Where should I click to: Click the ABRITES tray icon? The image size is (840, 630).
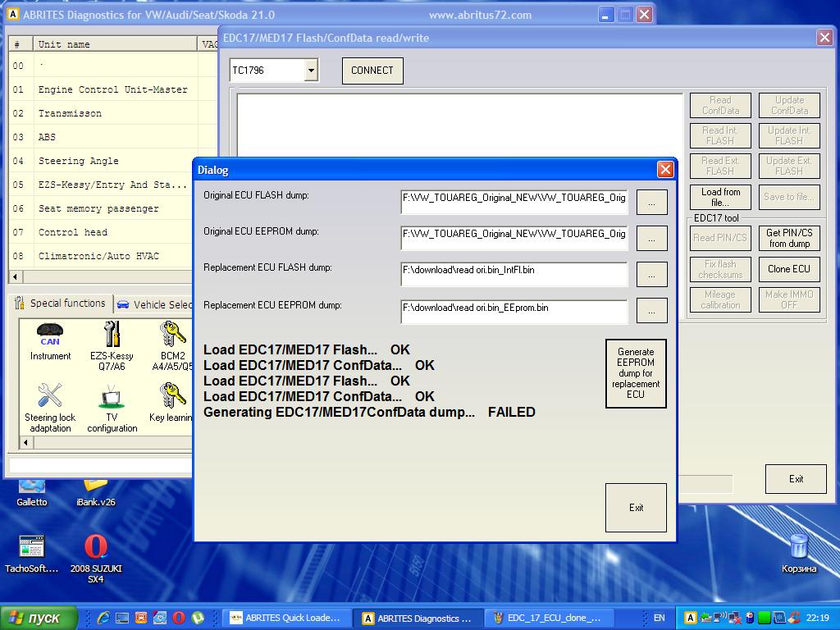coord(690,618)
